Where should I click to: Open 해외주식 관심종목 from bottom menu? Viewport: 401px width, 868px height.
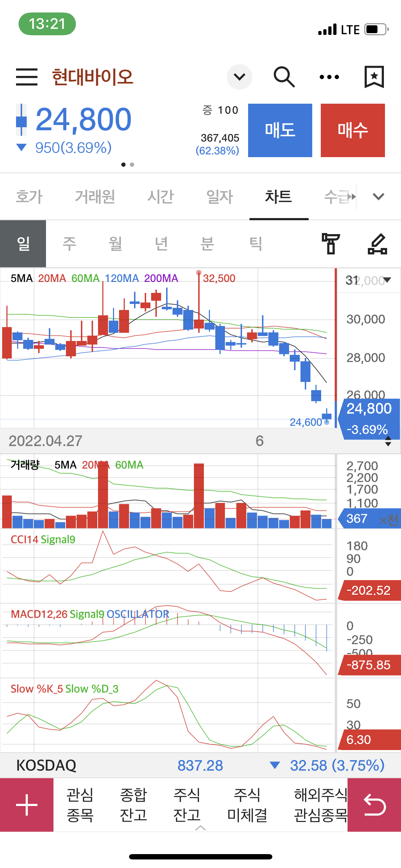coord(320,805)
